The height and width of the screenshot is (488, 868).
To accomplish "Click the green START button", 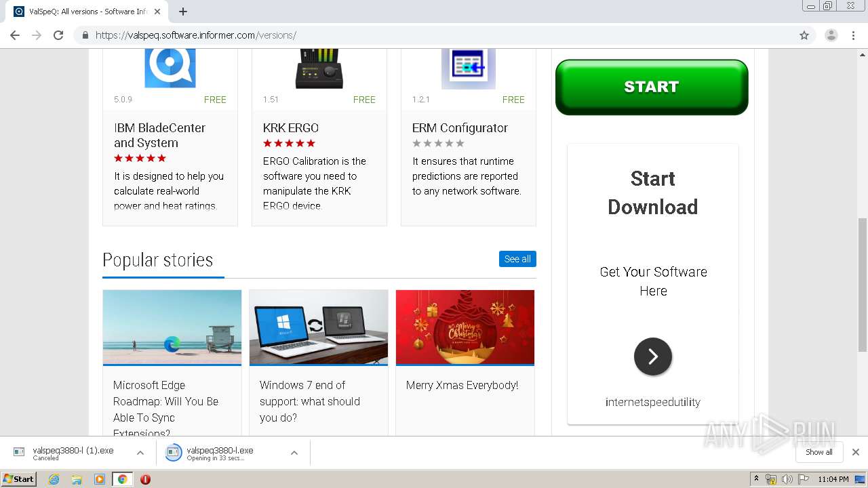I will 652,87.
